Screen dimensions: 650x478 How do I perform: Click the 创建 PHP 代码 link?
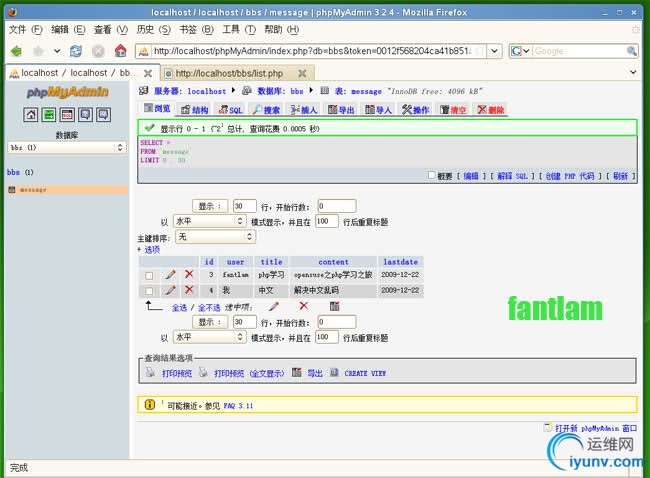point(570,176)
